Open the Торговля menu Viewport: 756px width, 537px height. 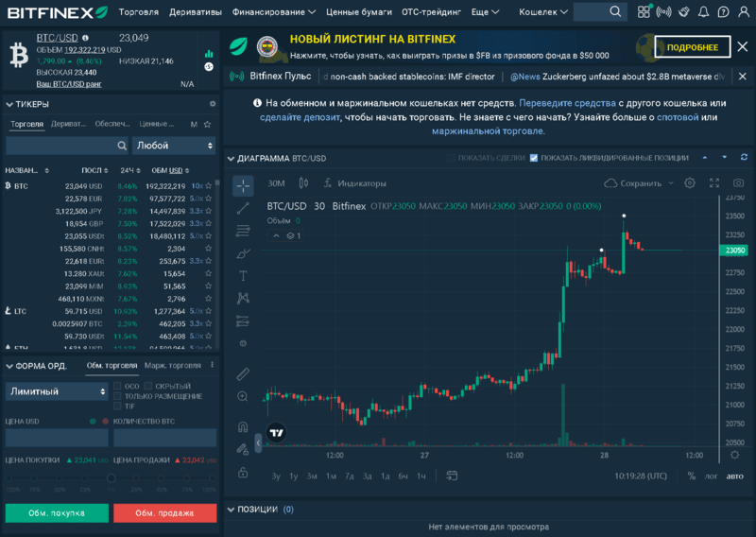(x=138, y=12)
